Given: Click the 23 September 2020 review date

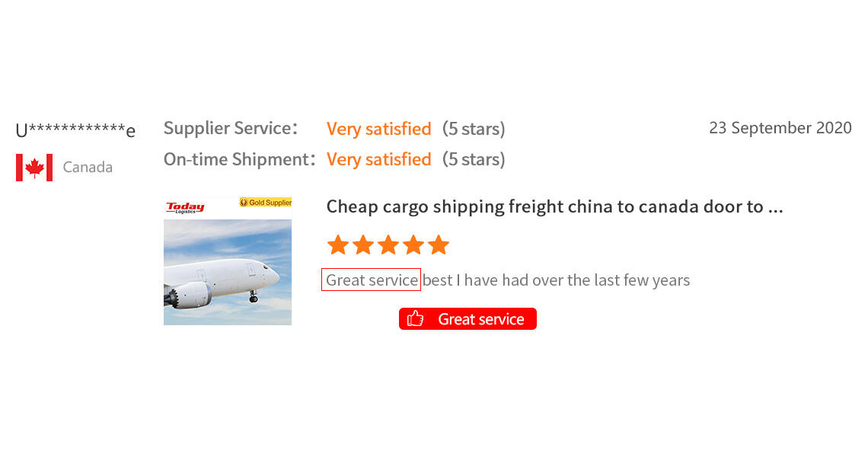Looking at the screenshot, I should tap(780, 128).
